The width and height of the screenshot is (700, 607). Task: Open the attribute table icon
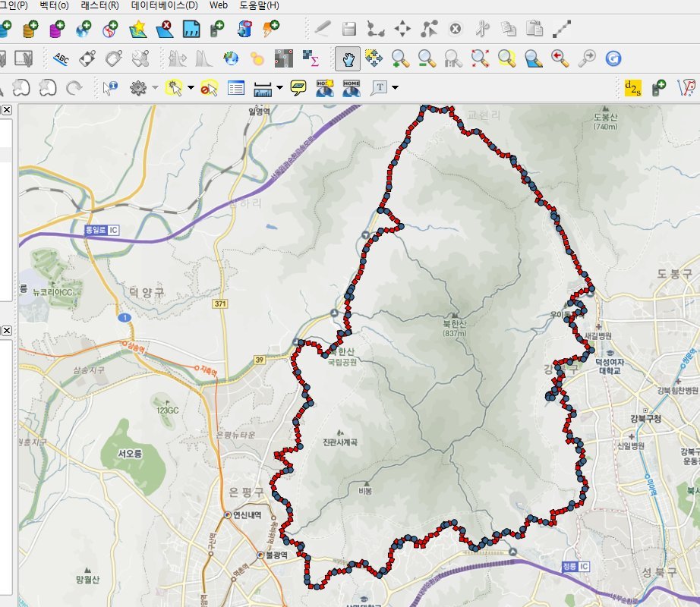coord(235,88)
